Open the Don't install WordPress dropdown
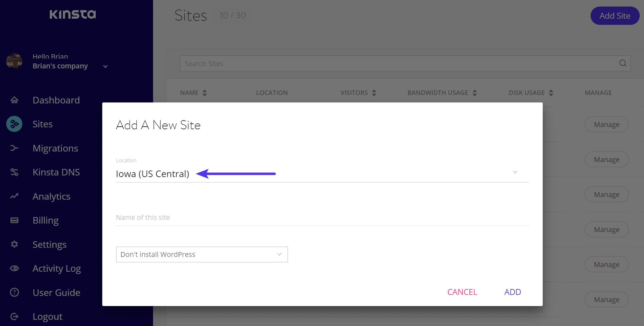644x326 pixels. pos(202,254)
